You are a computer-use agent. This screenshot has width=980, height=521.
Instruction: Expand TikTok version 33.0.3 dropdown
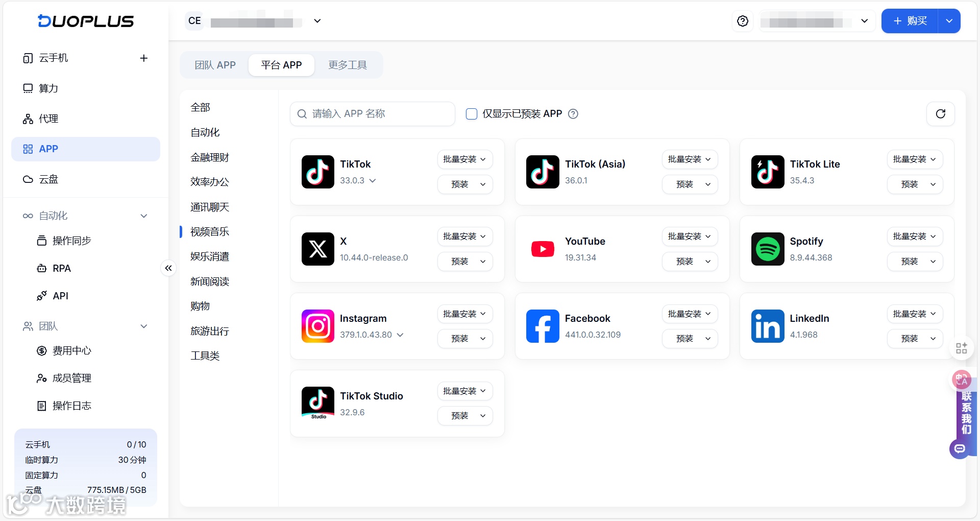point(372,181)
